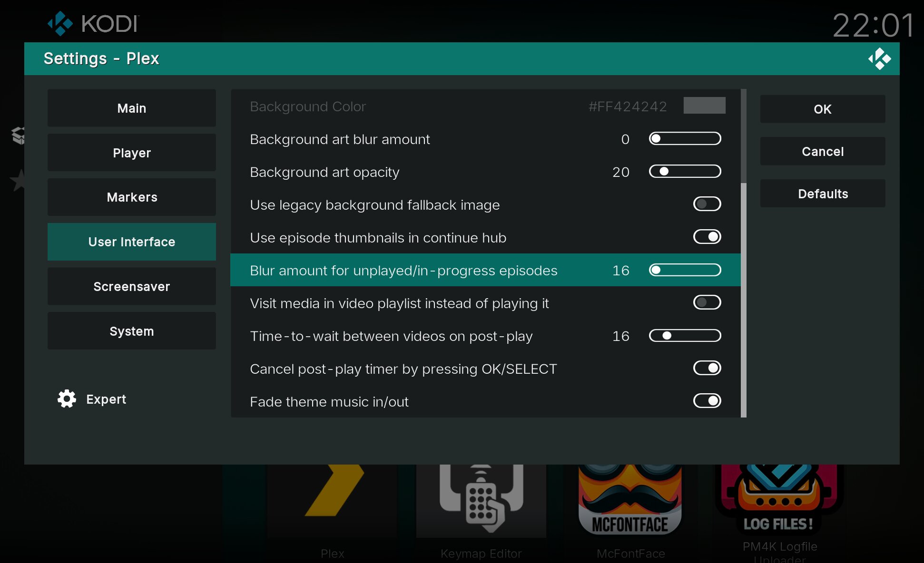The height and width of the screenshot is (563, 924).
Task: Click the Background Color gray swatch
Action: point(704,106)
